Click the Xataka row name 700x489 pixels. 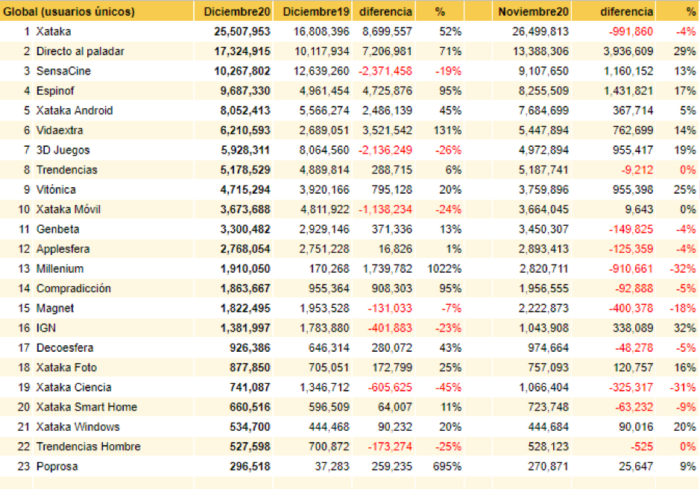[x=54, y=32]
